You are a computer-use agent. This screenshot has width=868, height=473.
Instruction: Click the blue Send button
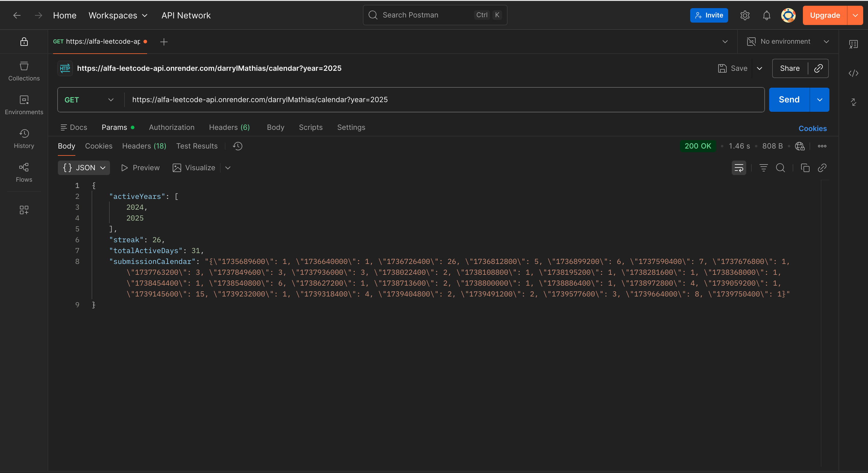click(789, 100)
